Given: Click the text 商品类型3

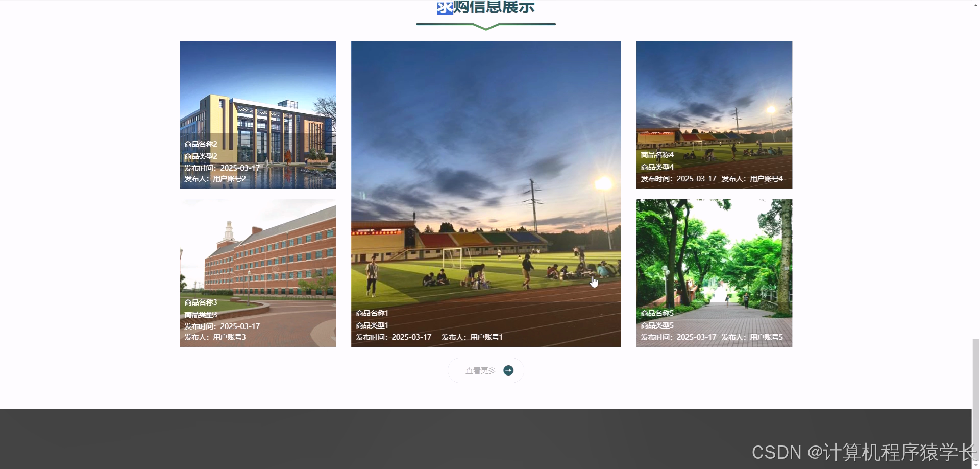Looking at the screenshot, I should click(201, 315).
